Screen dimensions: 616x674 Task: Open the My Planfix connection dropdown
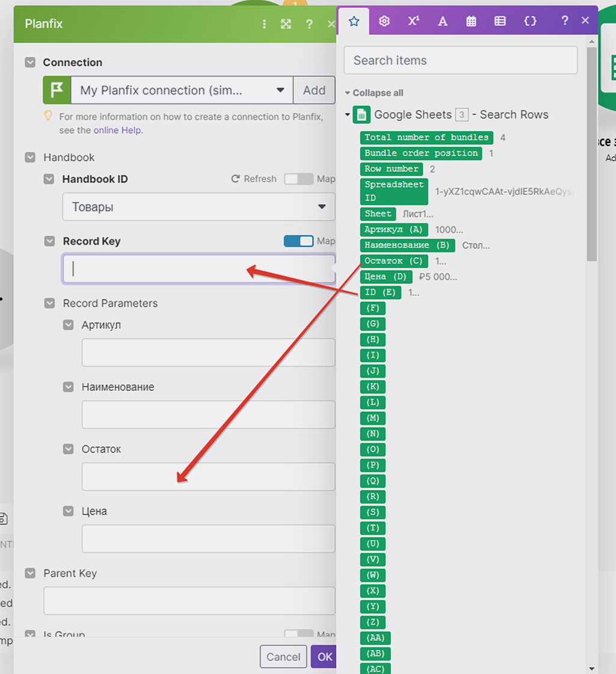182,90
